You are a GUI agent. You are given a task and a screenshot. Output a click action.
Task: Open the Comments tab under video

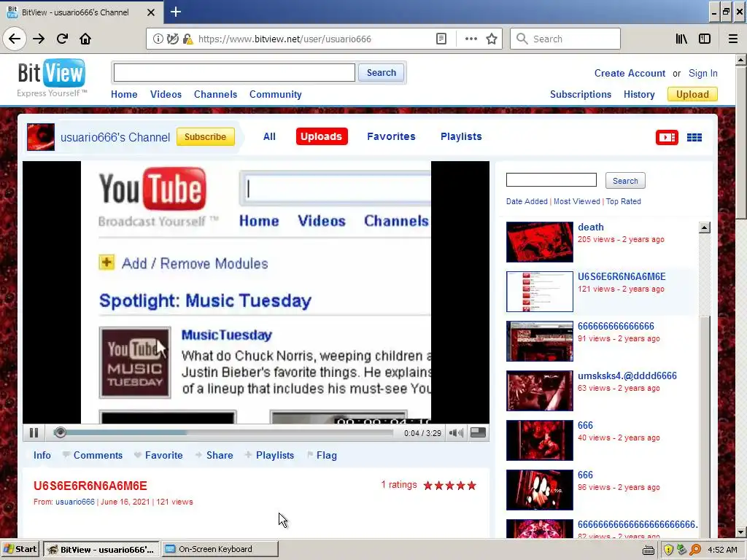[x=98, y=455]
